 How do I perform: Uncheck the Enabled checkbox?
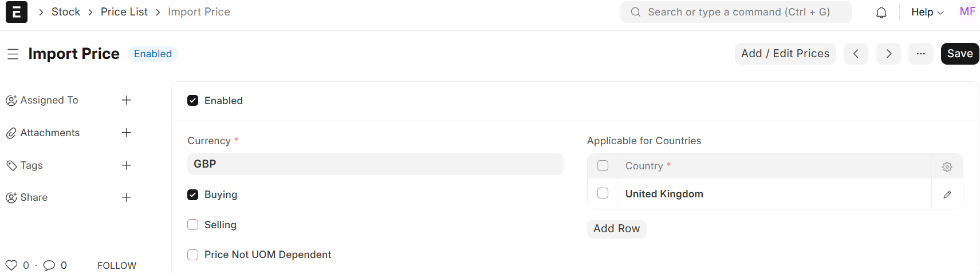(x=193, y=101)
